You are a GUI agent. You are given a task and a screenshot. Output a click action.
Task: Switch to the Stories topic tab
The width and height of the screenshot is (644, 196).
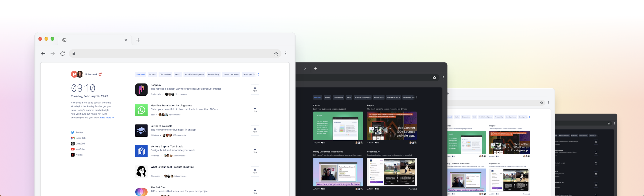tap(152, 74)
